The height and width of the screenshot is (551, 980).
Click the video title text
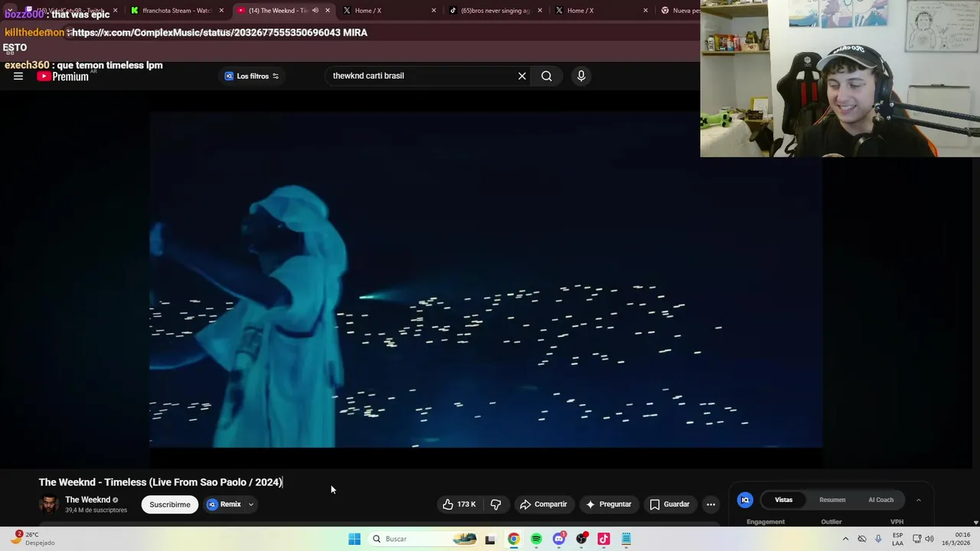click(161, 482)
